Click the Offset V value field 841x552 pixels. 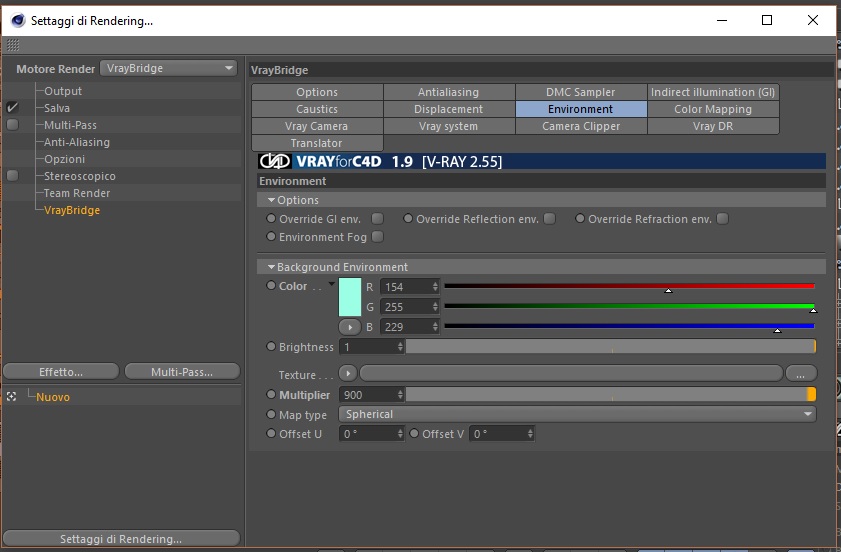(x=501, y=433)
